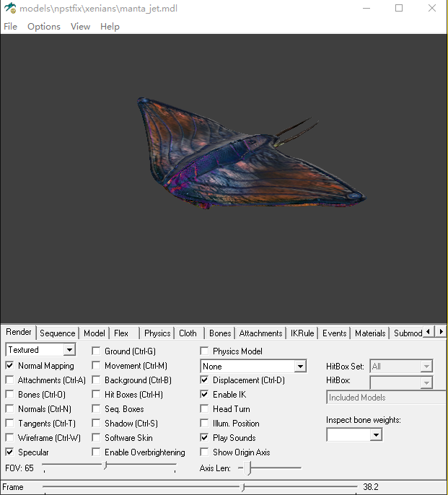The width and height of the screenshot is (448, 495).
Task: Click the FOV slider handle
Action: tap(105, 465)
